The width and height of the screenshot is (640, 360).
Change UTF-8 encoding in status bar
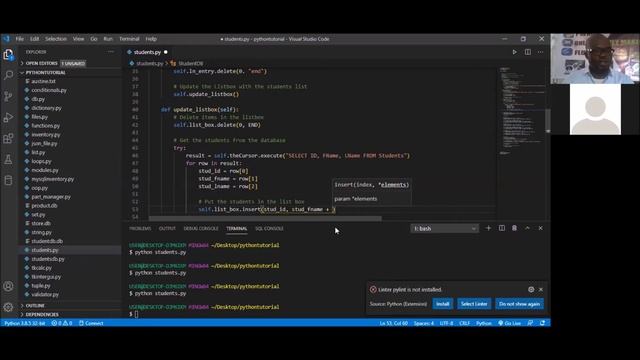pos(446,323)
